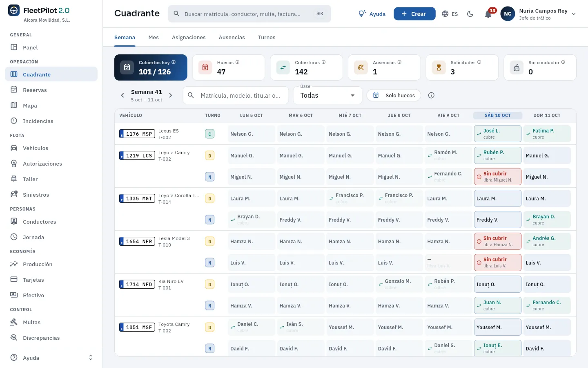
Task: Select the Coberturas 142 stat card
Action: pyautogui.click(x=306, y=67)
